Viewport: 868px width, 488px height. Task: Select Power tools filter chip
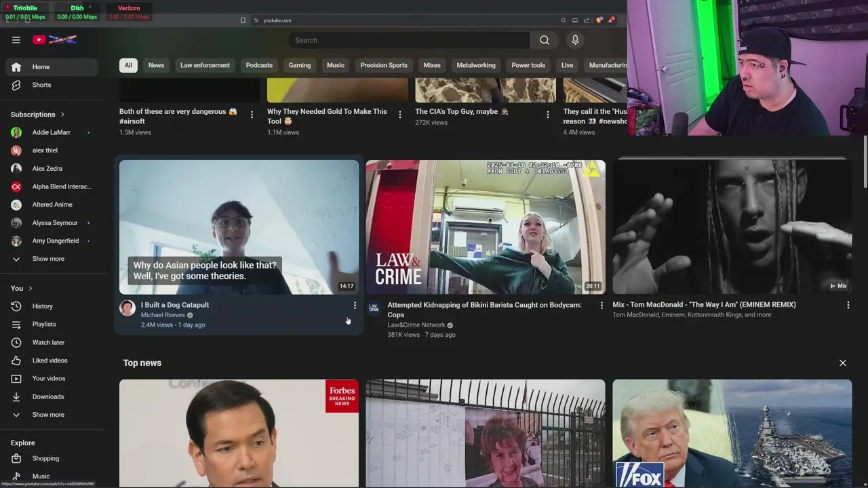point(528,65)
